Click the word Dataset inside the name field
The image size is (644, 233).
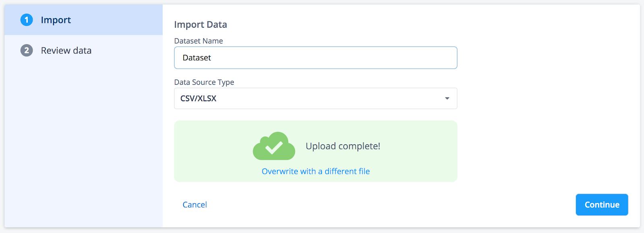click(x=197, y=58)
